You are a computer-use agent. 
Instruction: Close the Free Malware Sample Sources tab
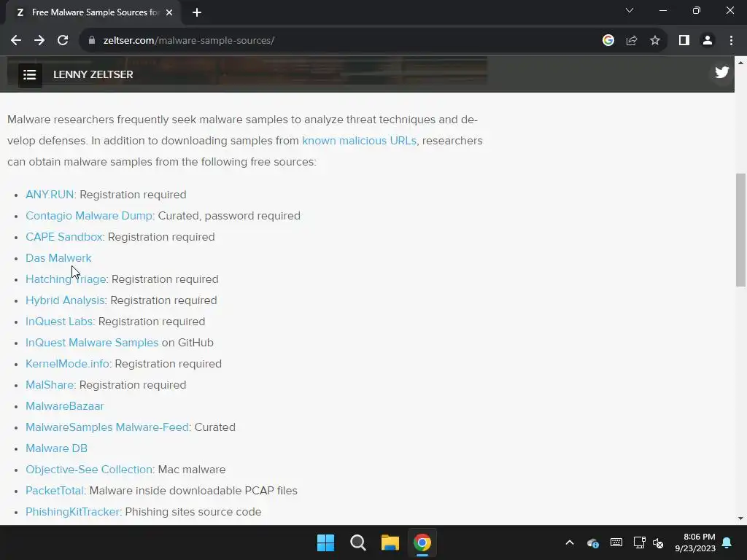(x=169, y=12)
